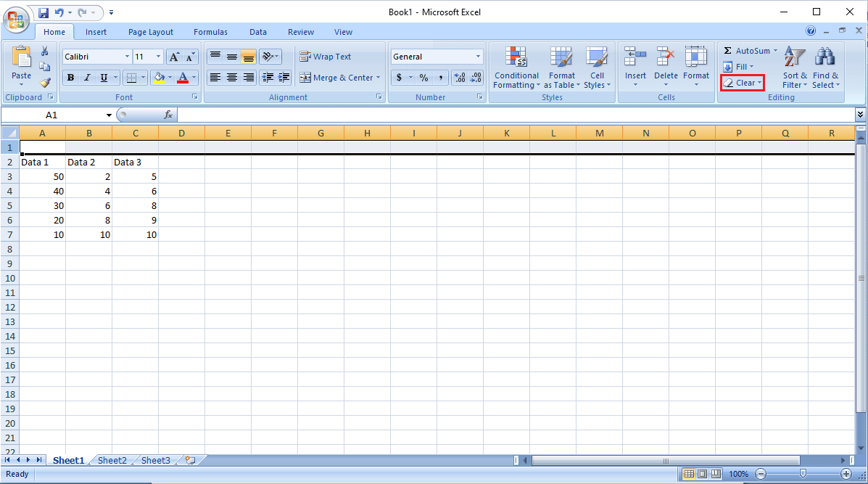Open Font dialog launcher
868x484 pixels.
(x=195, y=97)
